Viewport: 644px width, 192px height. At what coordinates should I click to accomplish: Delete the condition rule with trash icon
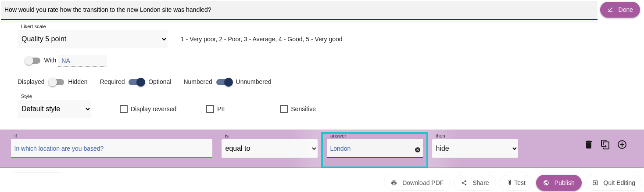point(589,145)
